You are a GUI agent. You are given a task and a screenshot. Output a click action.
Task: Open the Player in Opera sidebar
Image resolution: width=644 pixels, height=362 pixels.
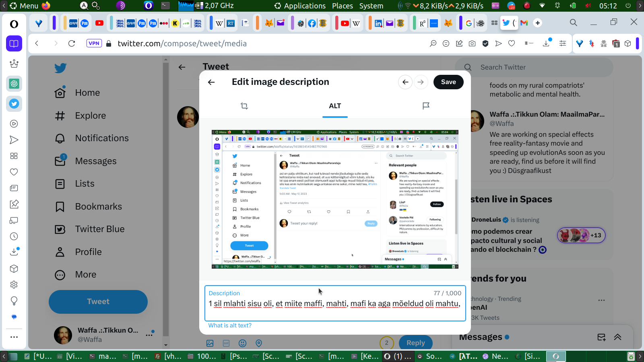14,124
